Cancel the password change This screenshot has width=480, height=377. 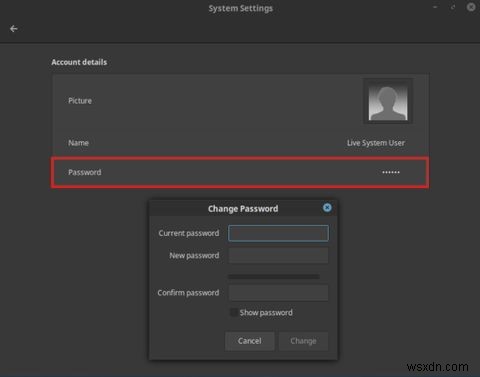250,341
